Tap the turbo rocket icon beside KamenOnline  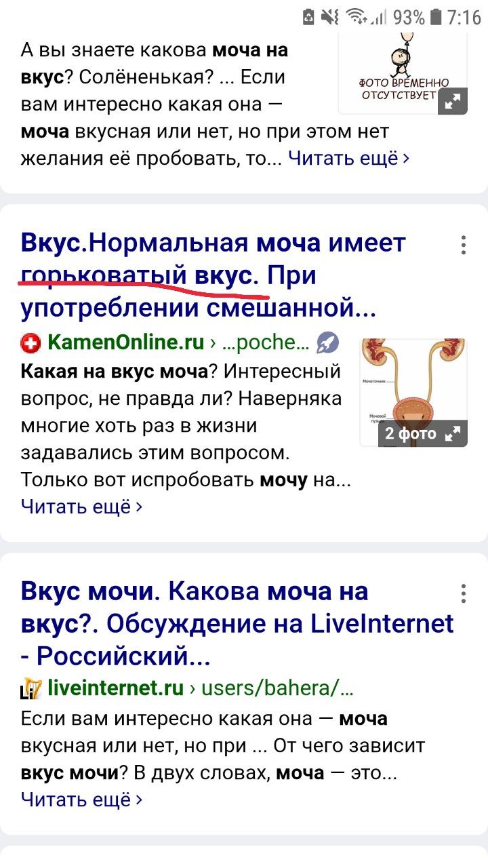click(x=328, y=343)
